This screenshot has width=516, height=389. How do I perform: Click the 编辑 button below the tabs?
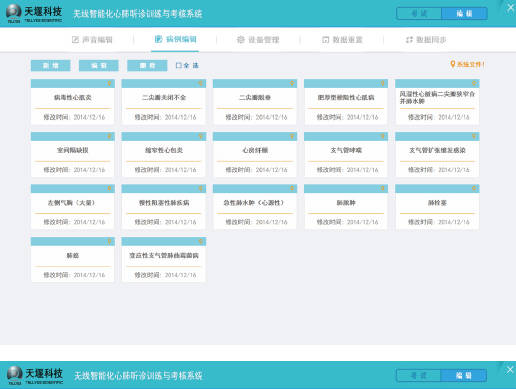point(99,66)
